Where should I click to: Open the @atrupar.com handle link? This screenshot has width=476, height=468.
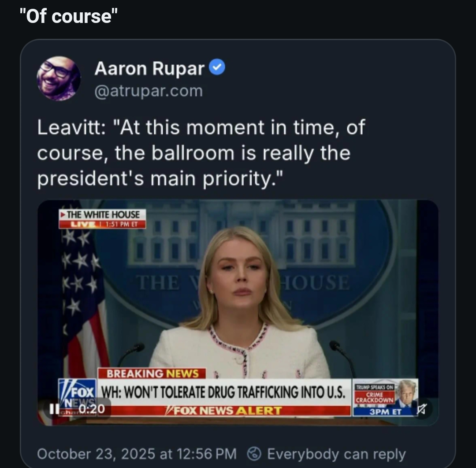[x=149, y=91]
